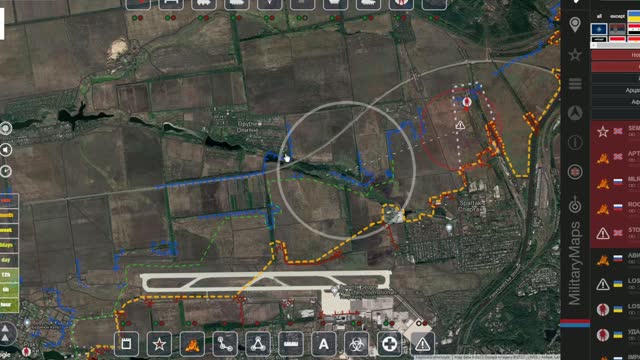640x360 pixels.
Task: Open the last soldier-icon Ukrainian event
Action: [x=616, y=335]
